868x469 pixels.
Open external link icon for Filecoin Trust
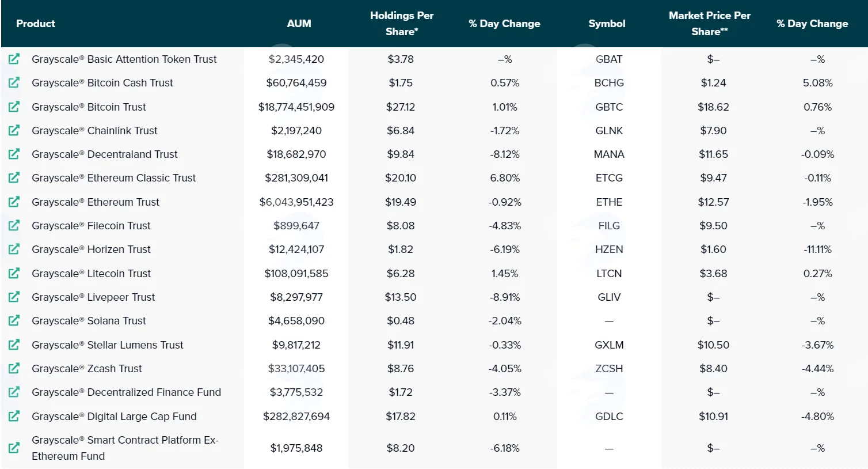(14, 225)
